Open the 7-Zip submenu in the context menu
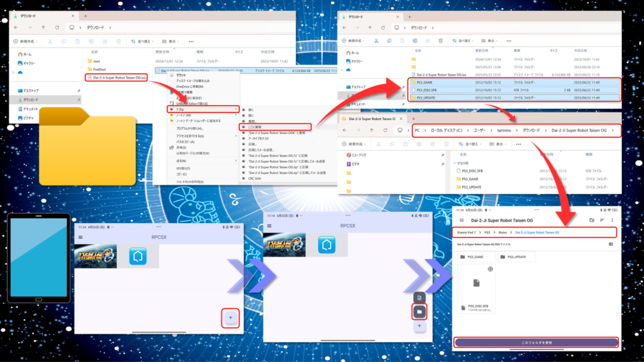The height and width of the screenshot is (362, 644). click(x=203, y=109)
